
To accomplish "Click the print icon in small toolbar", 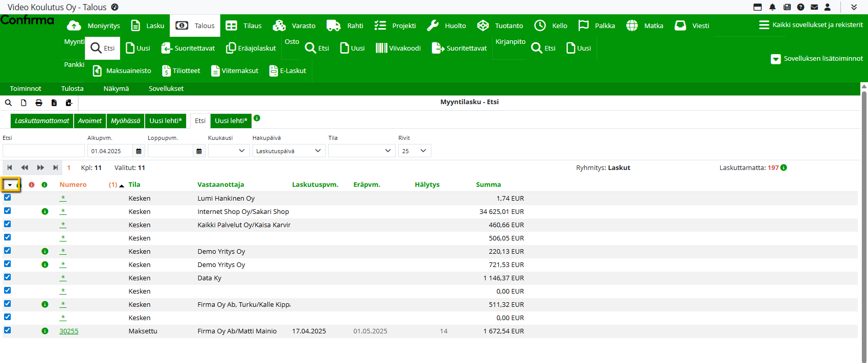I will [39, 103].
